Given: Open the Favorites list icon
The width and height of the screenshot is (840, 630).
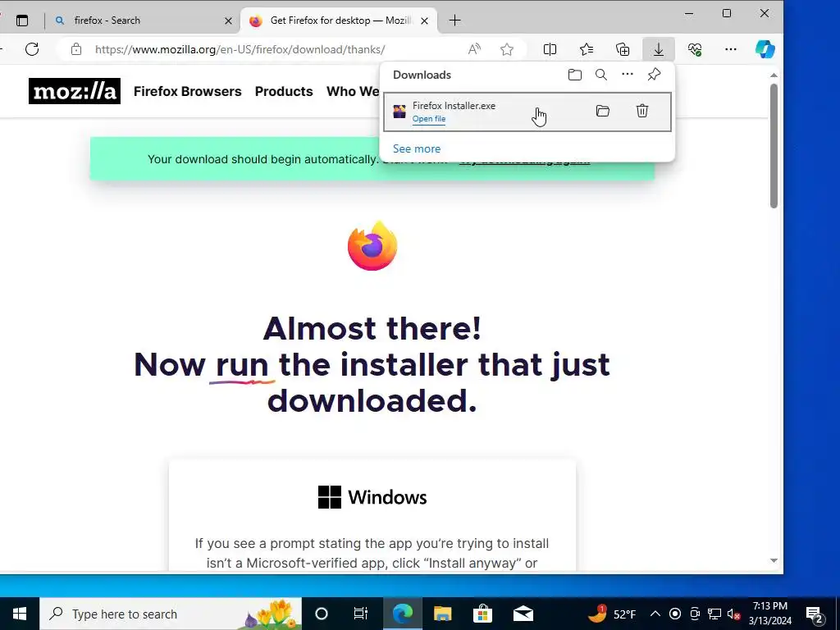Looking at the screenshot, I should pos(586,49).
